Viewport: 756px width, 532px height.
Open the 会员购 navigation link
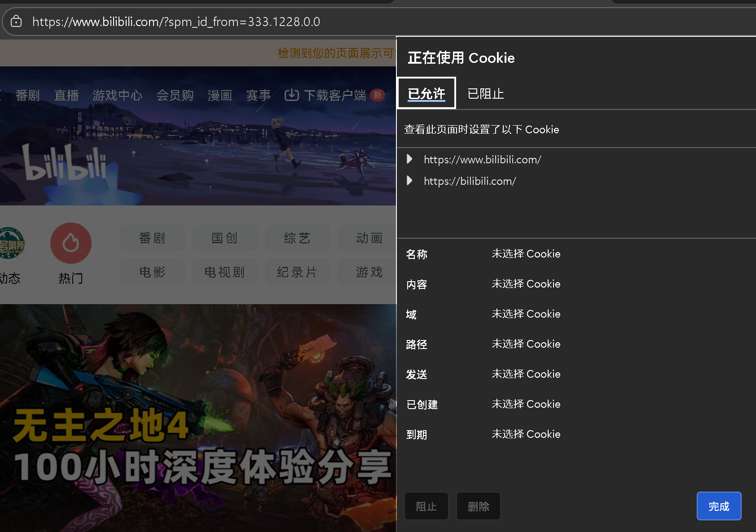click(175, 95)
